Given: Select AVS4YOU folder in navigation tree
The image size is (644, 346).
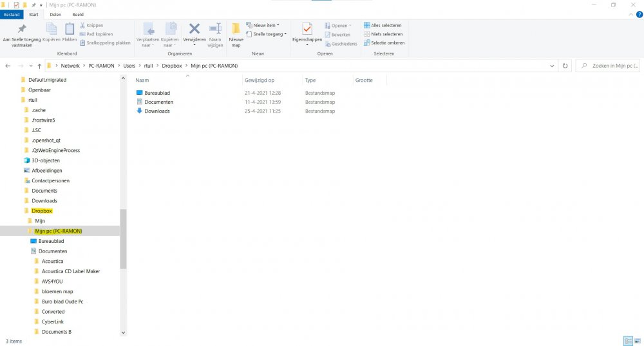Looking at the screenshot, I should click(52, 282).
